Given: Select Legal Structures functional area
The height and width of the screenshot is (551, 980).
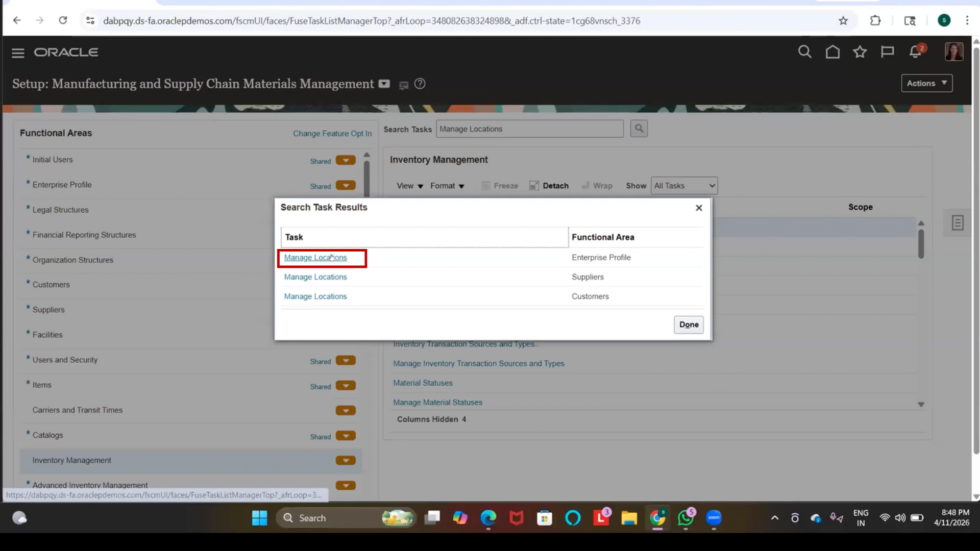Looking at the screenshot, I should (x=60, y=210).
